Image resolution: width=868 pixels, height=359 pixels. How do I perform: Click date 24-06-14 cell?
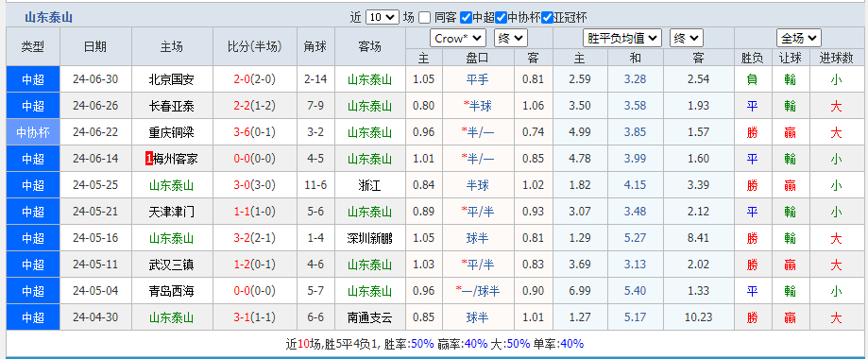click(x=95, y=159)
